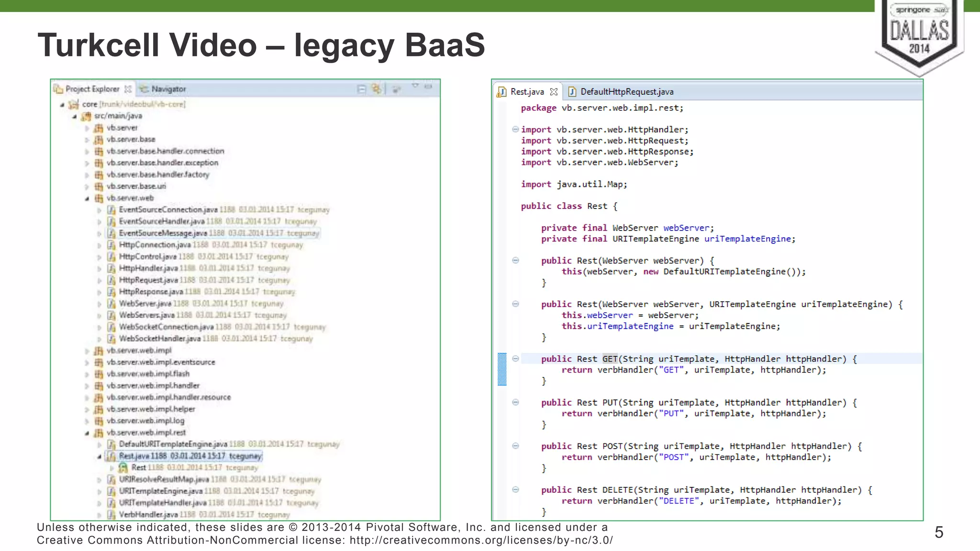Select the Project Explorer tab

[x=92, y=89]
